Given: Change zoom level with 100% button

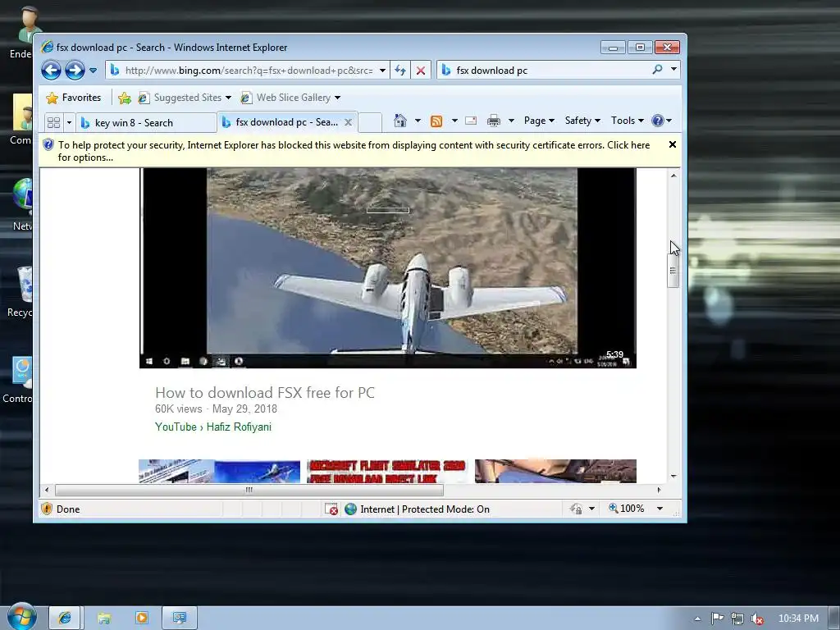Looking at the screenshot, I should 626,509.
